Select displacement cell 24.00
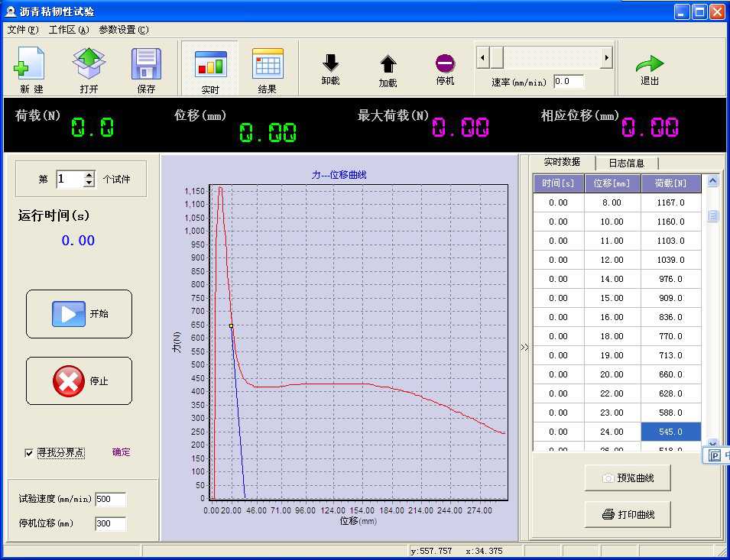This screenshot has height=560, width=730. coord(612,432)
